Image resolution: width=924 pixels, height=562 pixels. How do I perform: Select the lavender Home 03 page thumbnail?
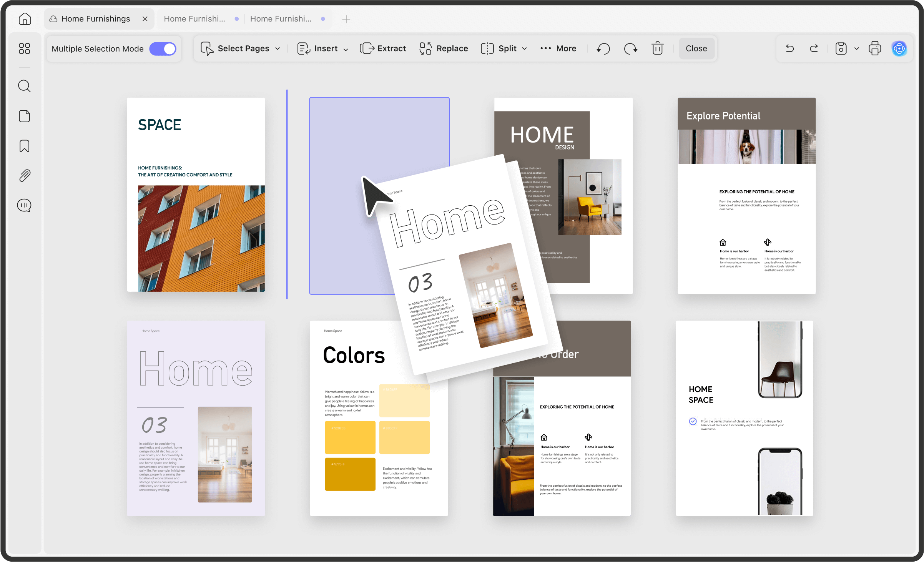196,418
